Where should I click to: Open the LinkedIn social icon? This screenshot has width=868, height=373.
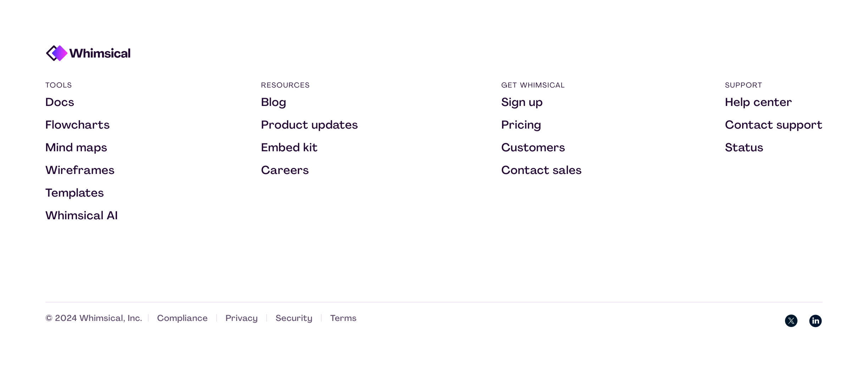pyautogui.click(x=815, y=321)
